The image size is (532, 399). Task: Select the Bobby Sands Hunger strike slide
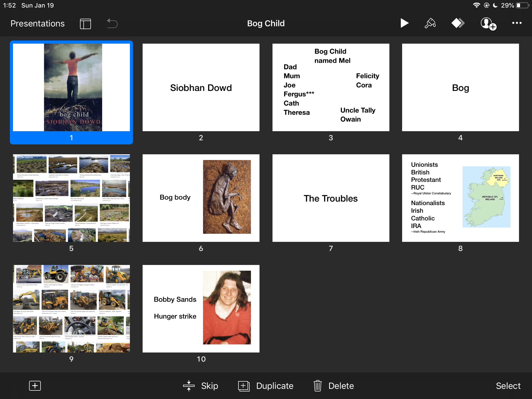coord(201,309)
